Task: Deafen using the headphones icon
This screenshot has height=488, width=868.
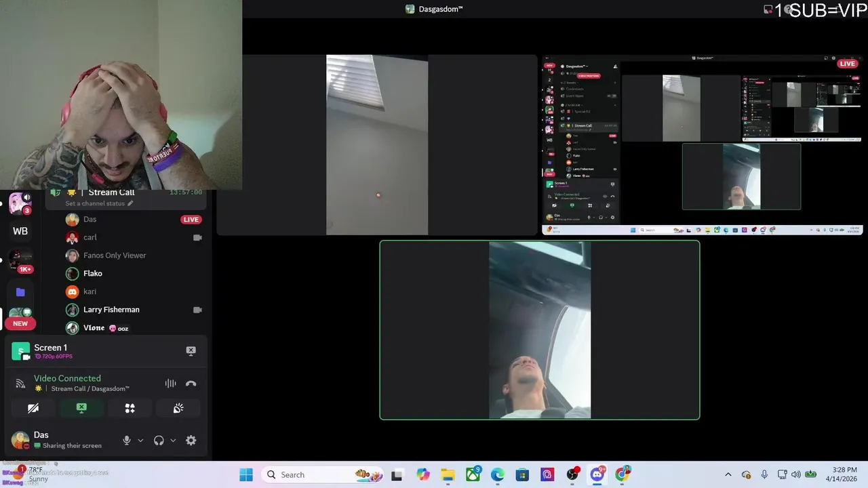Action: coord(159,440)
